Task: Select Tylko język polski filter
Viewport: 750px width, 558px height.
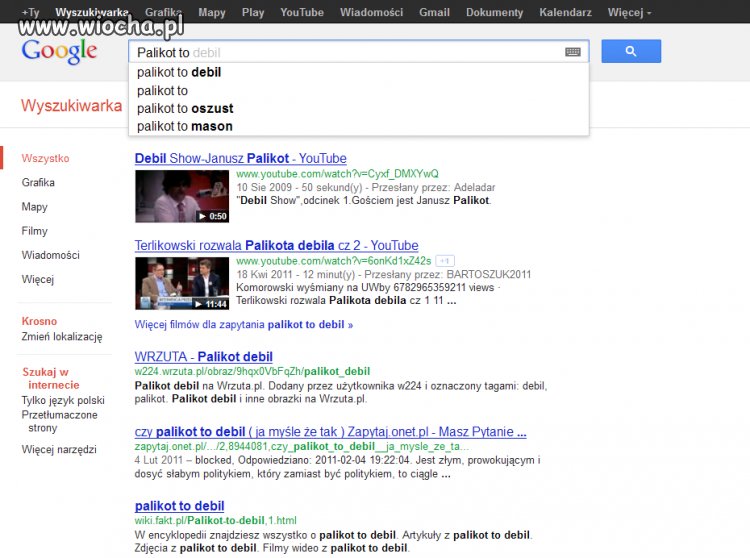Action: click(x=63, y=400)
